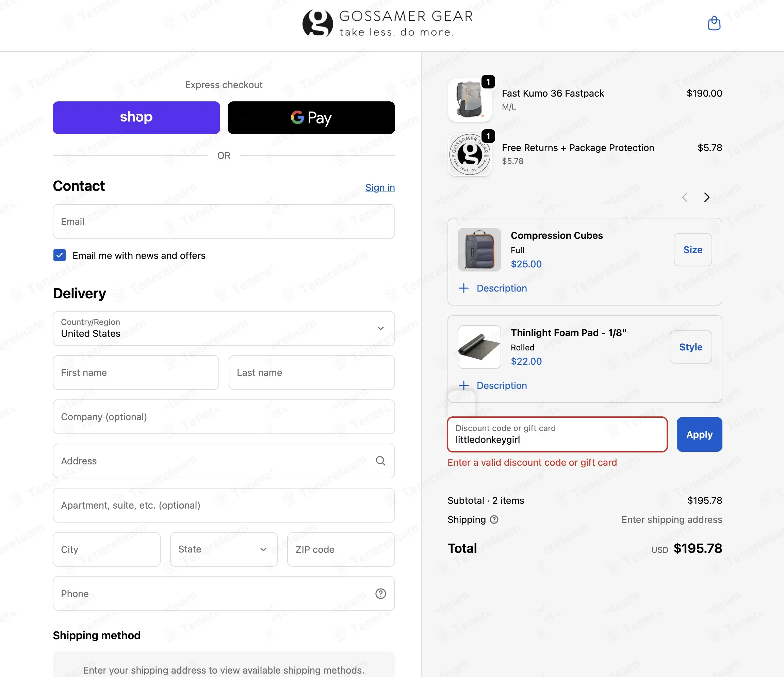Click the phone field help icon
The image size is (784, 677).
coord(380,593)
